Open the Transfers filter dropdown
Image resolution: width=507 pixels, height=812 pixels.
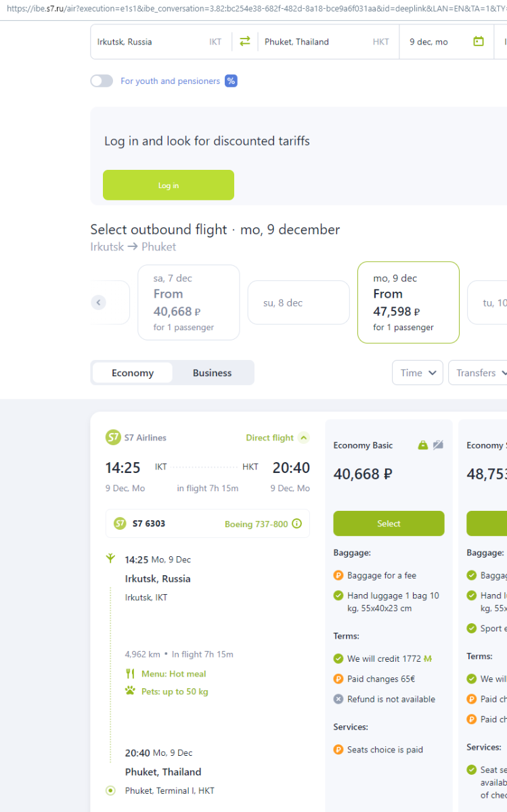(478, 373)
